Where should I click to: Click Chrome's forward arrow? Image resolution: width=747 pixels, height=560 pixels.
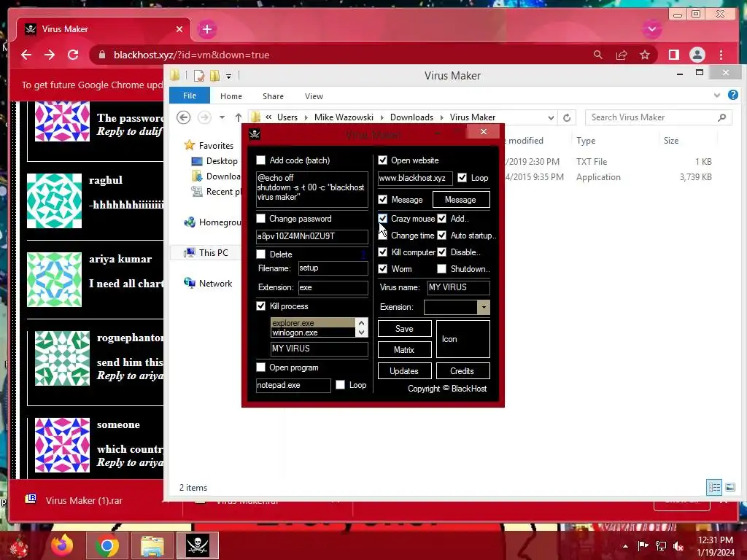pos(50,55)
